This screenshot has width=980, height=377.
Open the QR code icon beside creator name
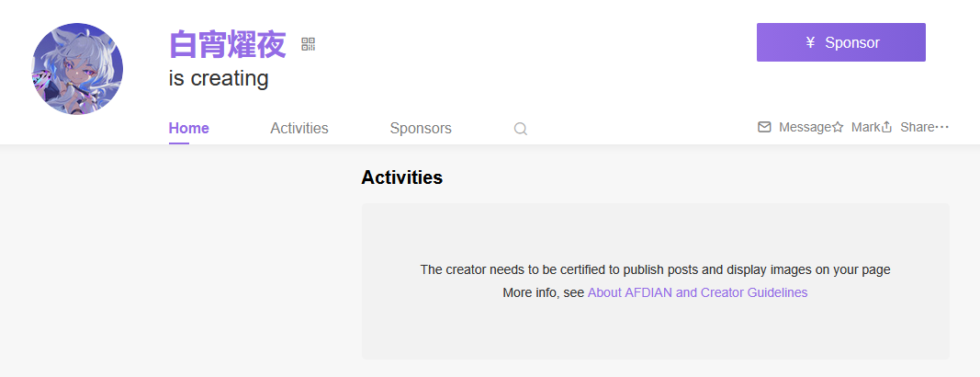point(308,44)
